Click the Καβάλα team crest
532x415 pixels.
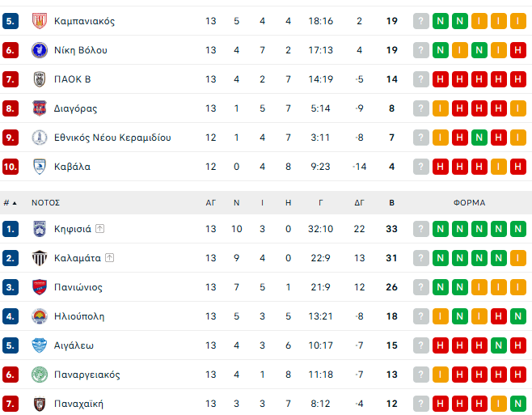pyautogui.click(x=39, y=167)
